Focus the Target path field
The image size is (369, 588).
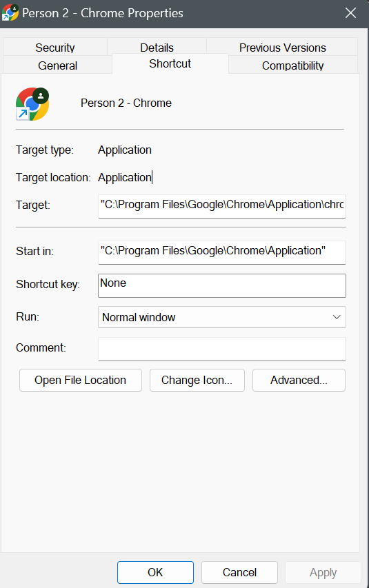[222, 206]
